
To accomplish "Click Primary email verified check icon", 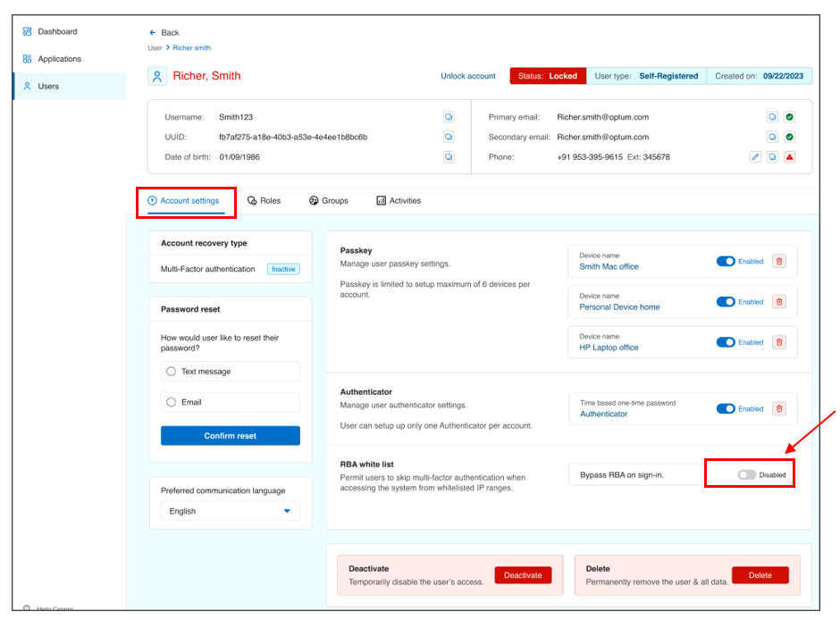I will pyautogui.click(x=789, y=117).
